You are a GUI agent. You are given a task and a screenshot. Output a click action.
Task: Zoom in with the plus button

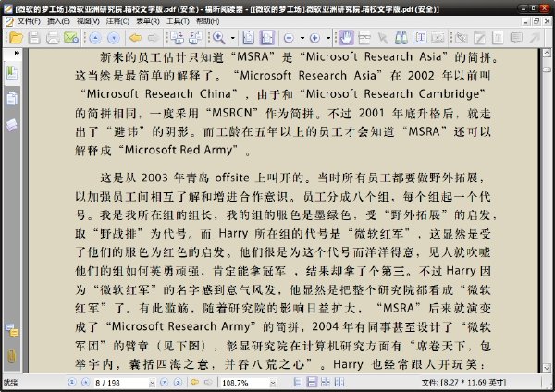pyautogui.click(x=314, y=38)
